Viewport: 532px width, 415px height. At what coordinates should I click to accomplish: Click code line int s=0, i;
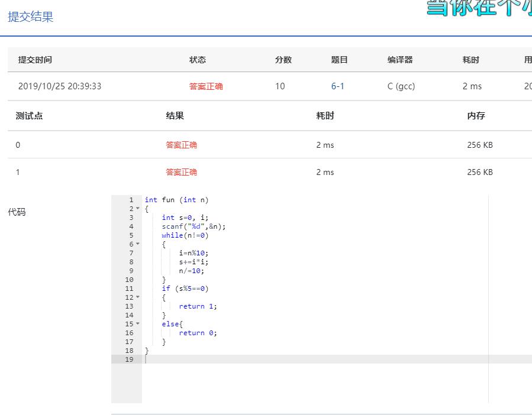(x=185, y=218)
